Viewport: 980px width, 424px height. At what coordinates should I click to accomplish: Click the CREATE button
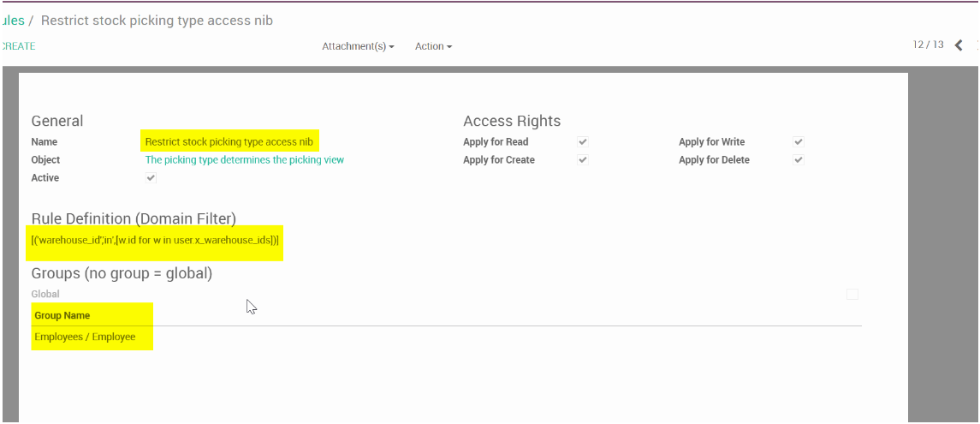click(x=18, y=46)
